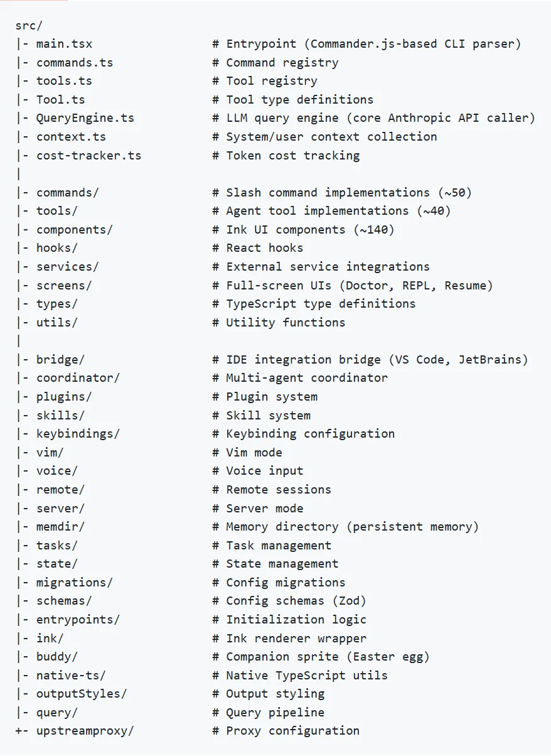
Task: Click the src/ root folder label
Action: 29,26
